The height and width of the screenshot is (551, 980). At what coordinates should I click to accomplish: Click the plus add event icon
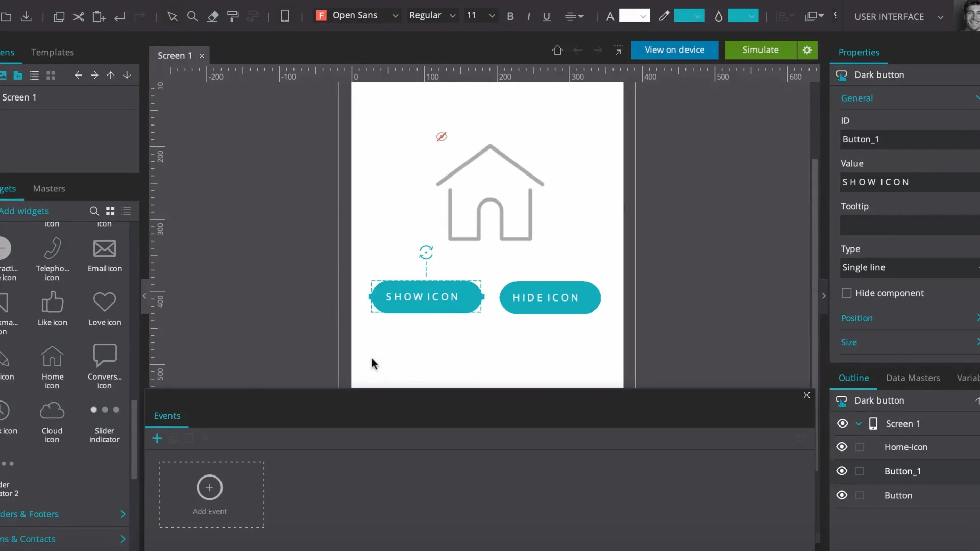pyautogui.click(x=157, y=438)
